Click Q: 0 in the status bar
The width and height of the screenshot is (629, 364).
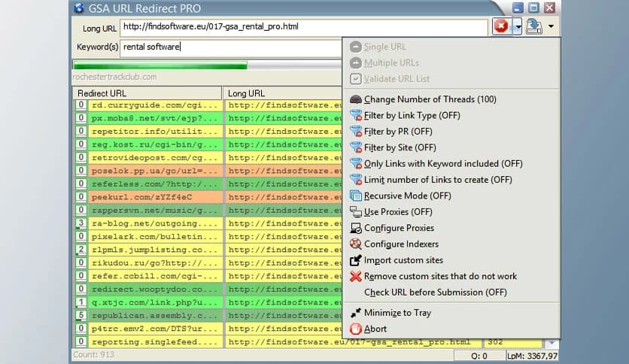point(479,356)
